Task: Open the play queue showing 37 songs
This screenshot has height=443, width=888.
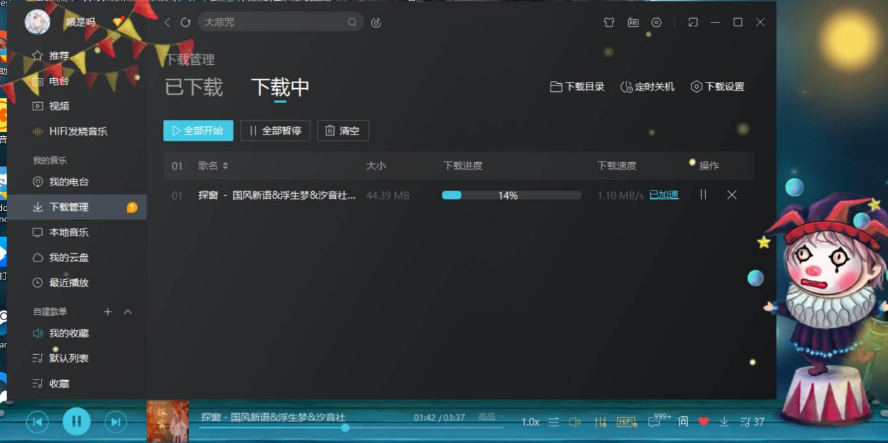Action: 752,422
